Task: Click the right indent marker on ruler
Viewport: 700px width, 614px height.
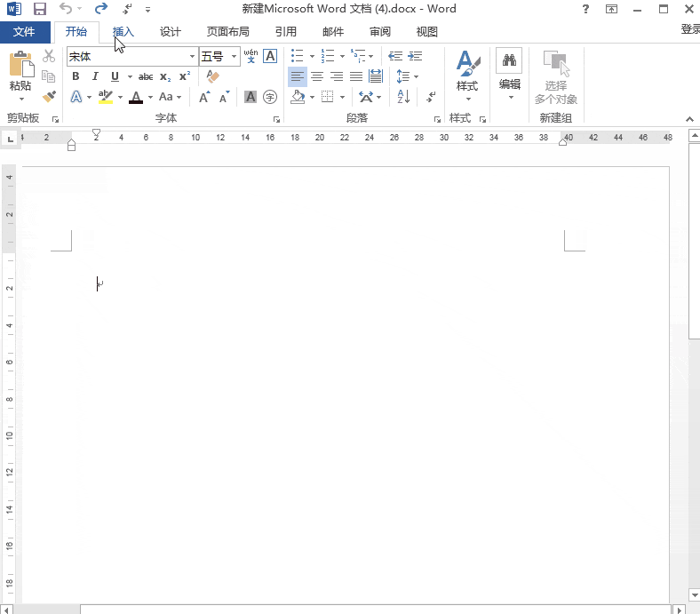Action: pos(563,142)
